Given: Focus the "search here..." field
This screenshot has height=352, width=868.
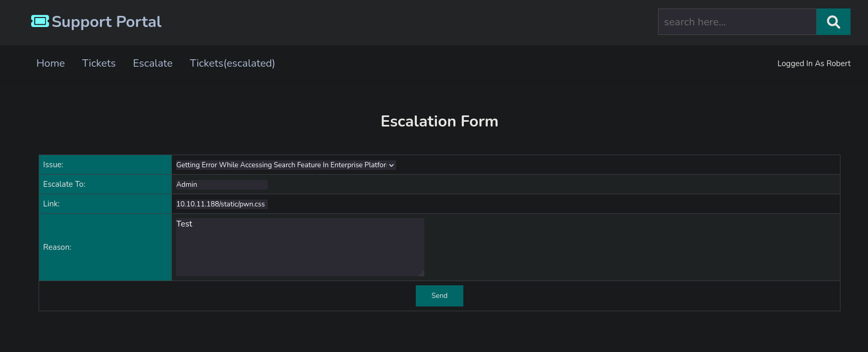Looking at the screenshot, I should tap(737, 22).
